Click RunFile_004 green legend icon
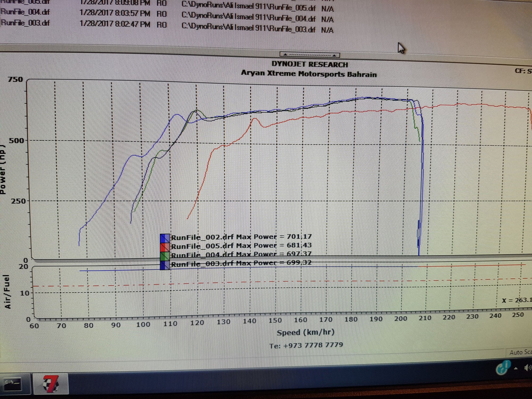The width and height of the screenshot is (532, 399). pos(165,256)
